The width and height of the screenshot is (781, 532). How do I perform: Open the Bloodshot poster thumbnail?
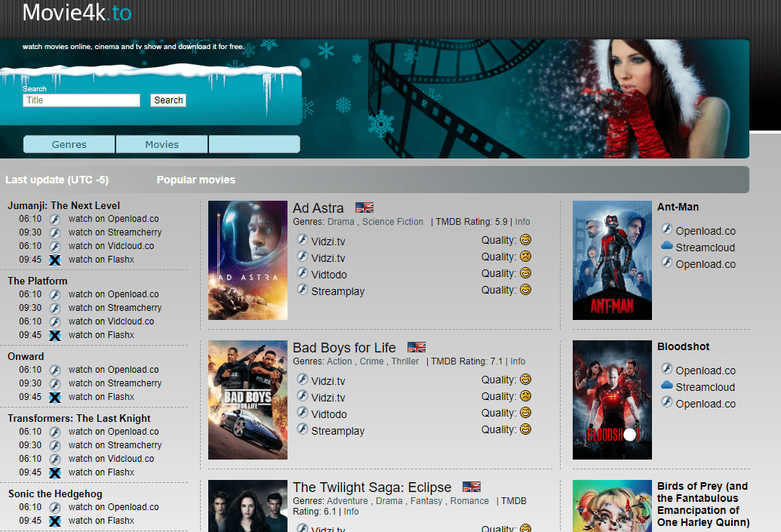point(612,399)
